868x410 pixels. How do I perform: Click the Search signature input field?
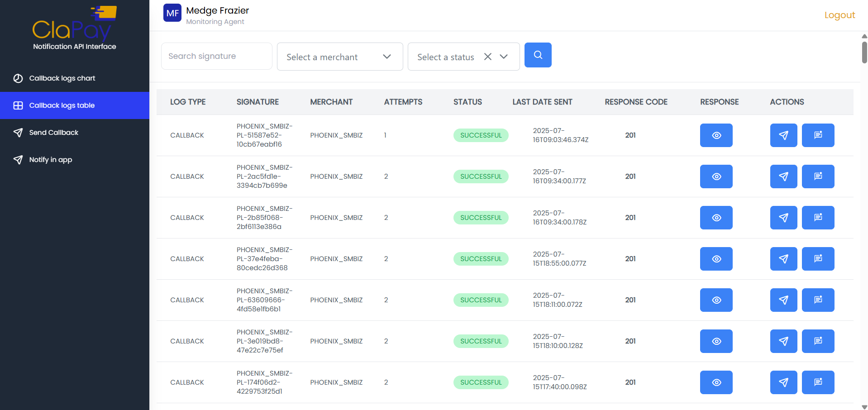point(216,56)
